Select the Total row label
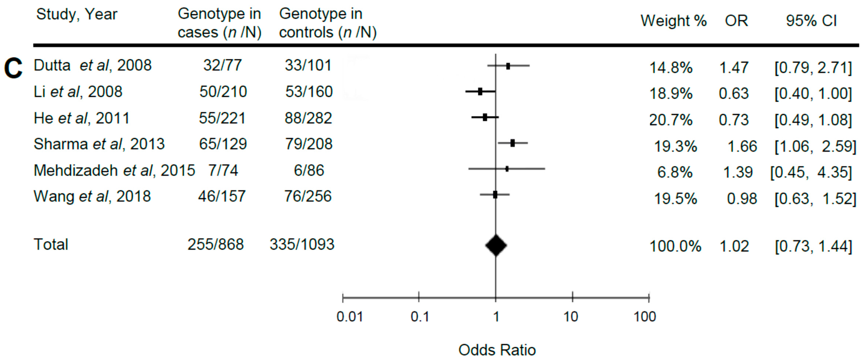The width and height of the screenshot is (868, 361). click(51, 244)
